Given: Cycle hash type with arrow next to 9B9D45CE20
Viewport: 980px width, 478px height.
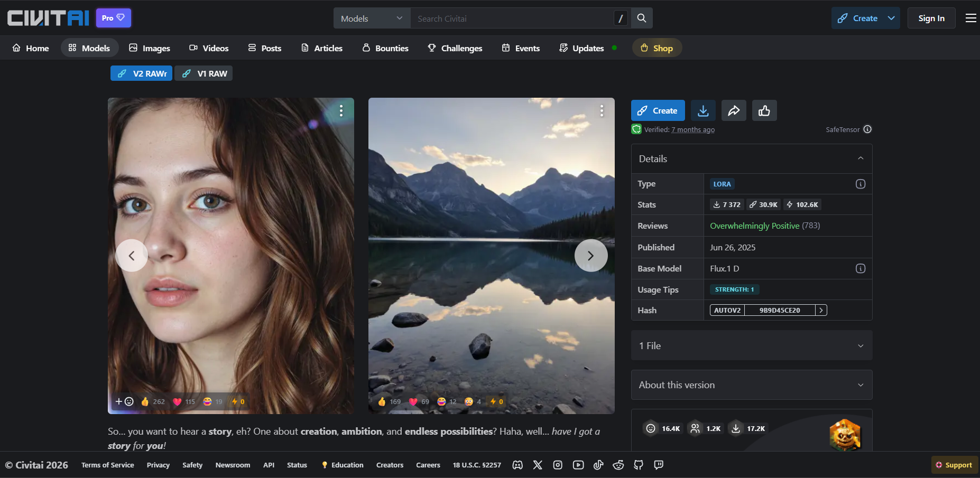Looking at the screenshot, I should pyautogui.click(x=821, y=310).
